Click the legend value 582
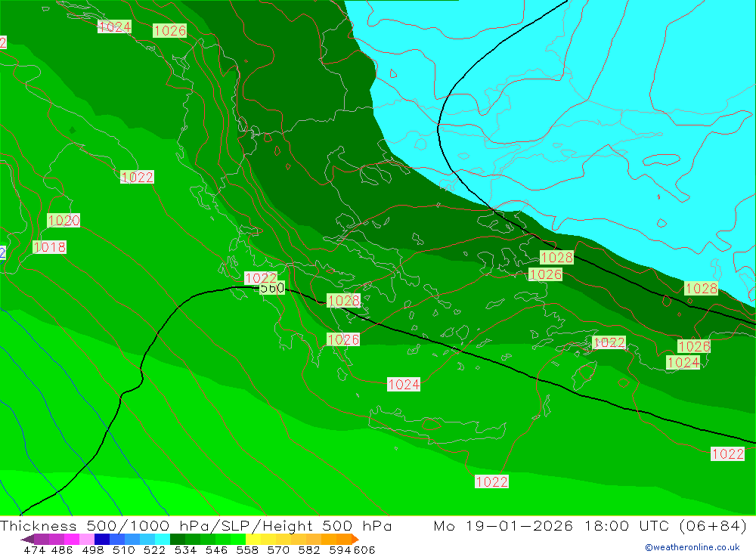756x554 pixels. coord(309,549)
